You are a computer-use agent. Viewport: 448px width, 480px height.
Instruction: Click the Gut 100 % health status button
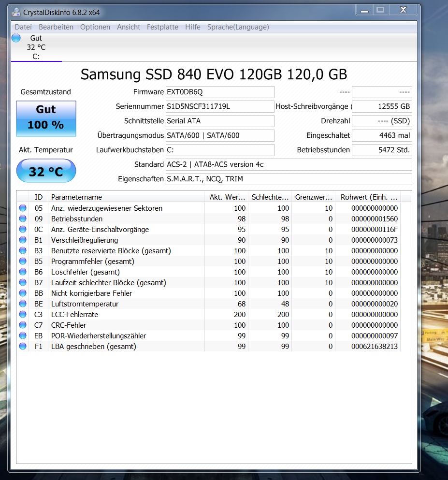pyautogui.click(x=46, y=118)
